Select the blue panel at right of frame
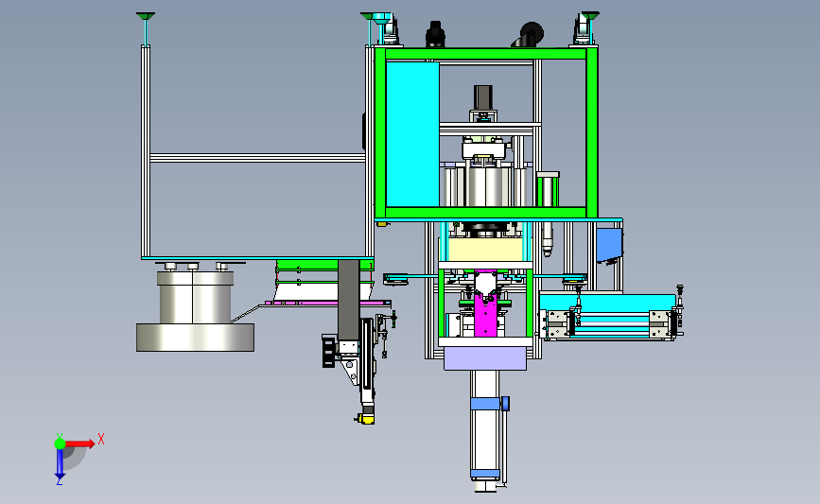This screenshot has height=504, width=820. click(609, 245)
